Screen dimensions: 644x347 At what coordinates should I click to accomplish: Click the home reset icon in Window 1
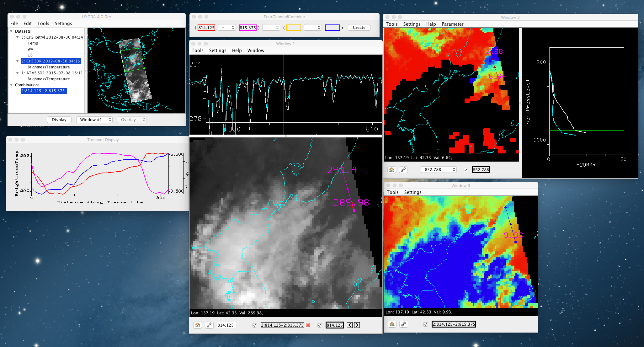click(198, 325)
